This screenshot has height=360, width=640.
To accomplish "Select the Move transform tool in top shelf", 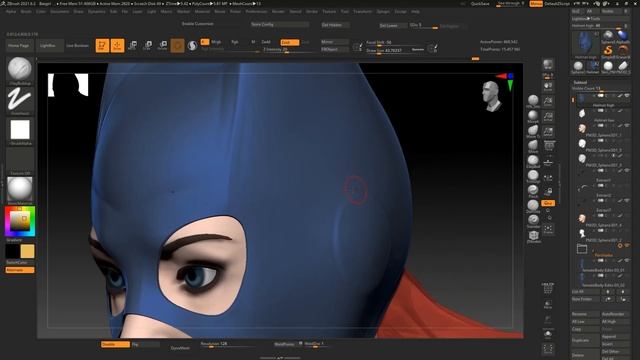I will (x=132, y=45).
